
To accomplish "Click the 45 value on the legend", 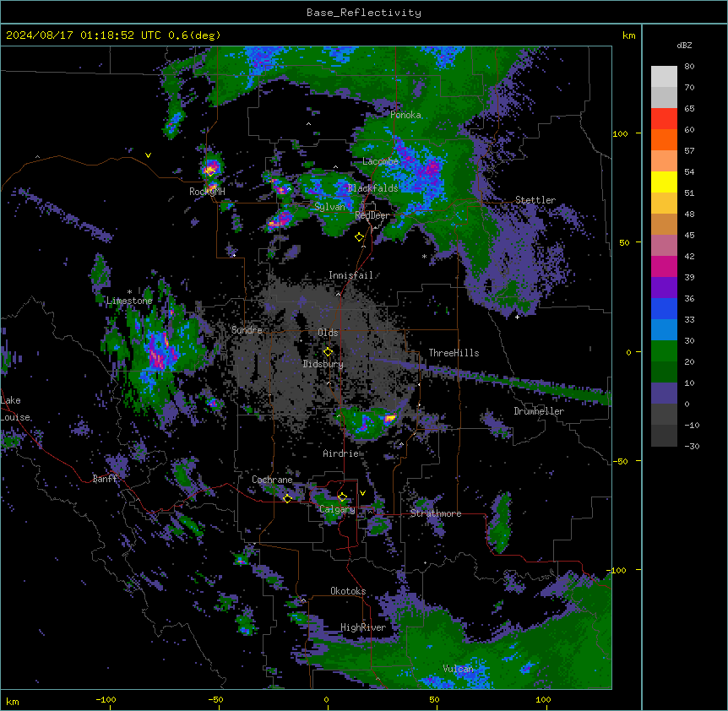I will pos(689,236).
